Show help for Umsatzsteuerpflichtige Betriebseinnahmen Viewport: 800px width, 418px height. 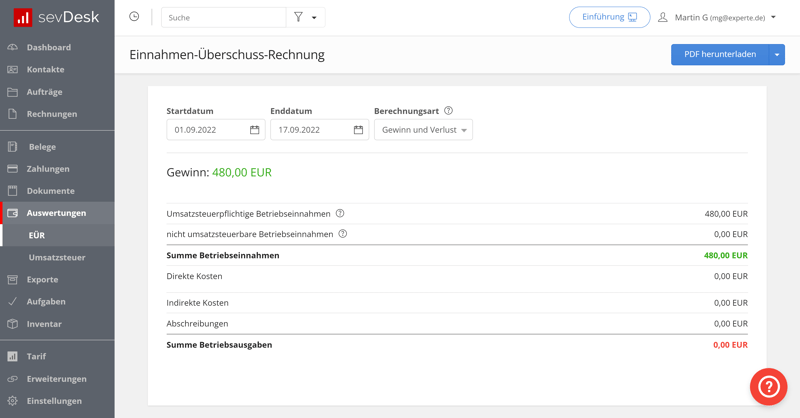[340, 214]
